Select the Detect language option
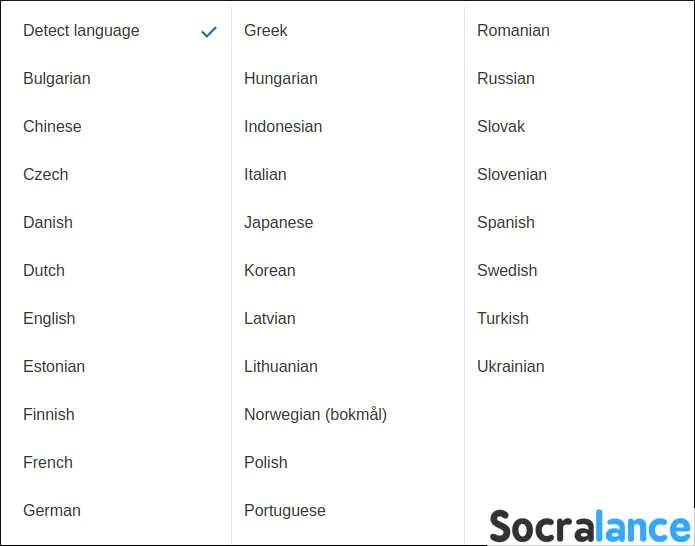This screenshot has width=695, height=546. pos(81,31)
